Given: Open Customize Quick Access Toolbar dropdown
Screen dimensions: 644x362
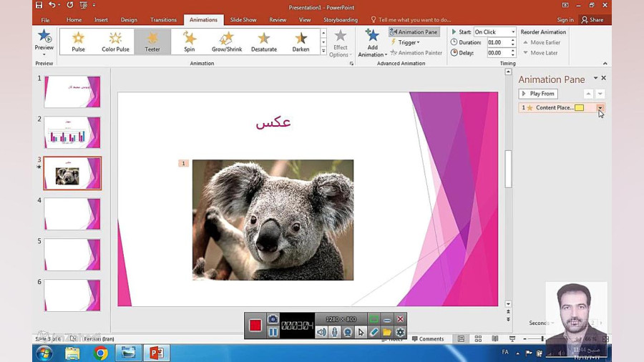Looking at the screenshot, I should [94, 5].
